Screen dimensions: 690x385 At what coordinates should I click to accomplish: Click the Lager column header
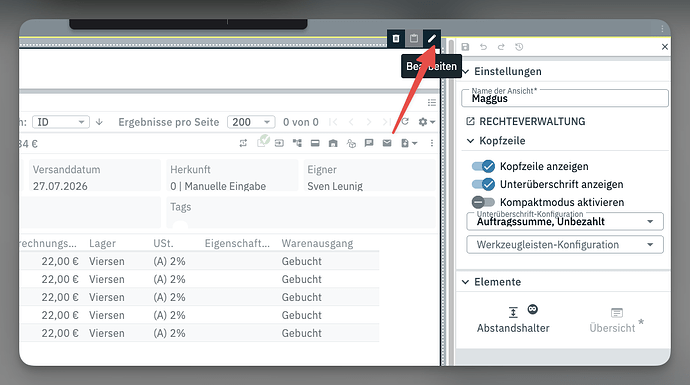pos(103,243)
